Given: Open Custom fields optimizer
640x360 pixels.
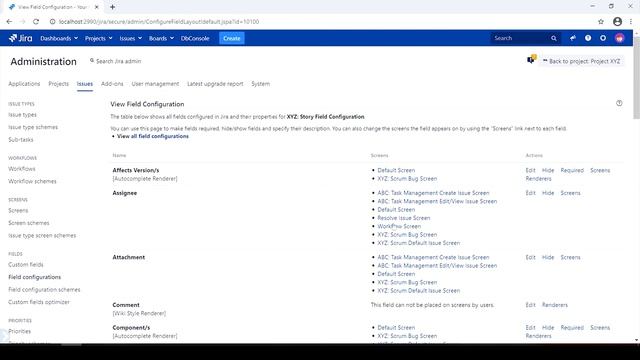Looking at the screenshot, I should (x=39, y=302).
